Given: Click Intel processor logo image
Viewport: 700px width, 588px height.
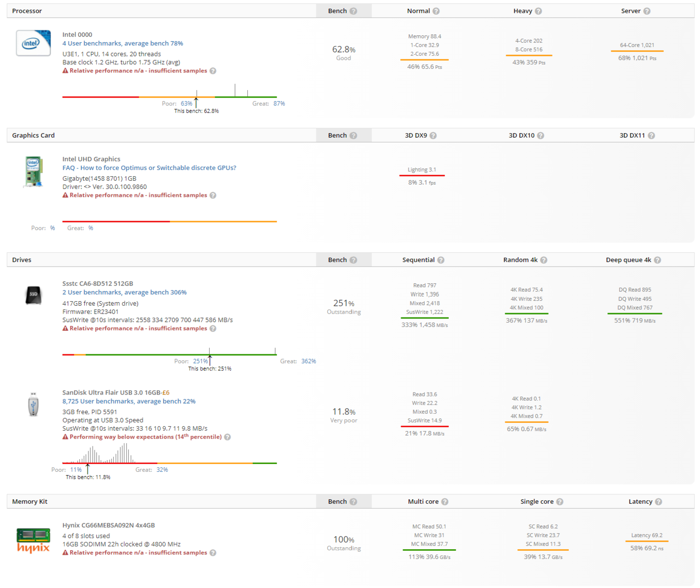Looking at the screenshot, I should (33, 43).
